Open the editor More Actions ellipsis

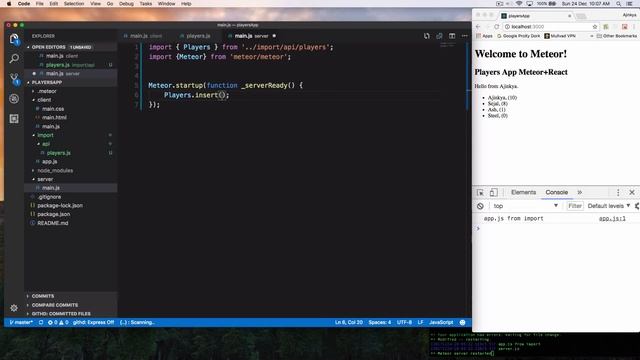pyautogui.click(x=464, y=36)
